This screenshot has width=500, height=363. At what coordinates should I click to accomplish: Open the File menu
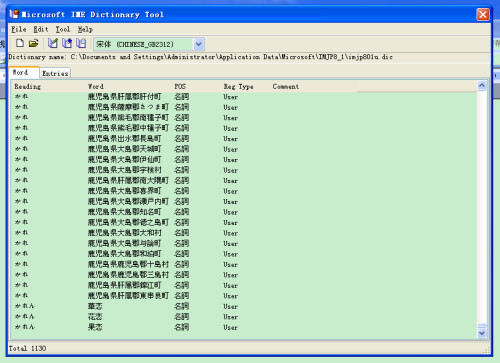click(x=19, y=29)
